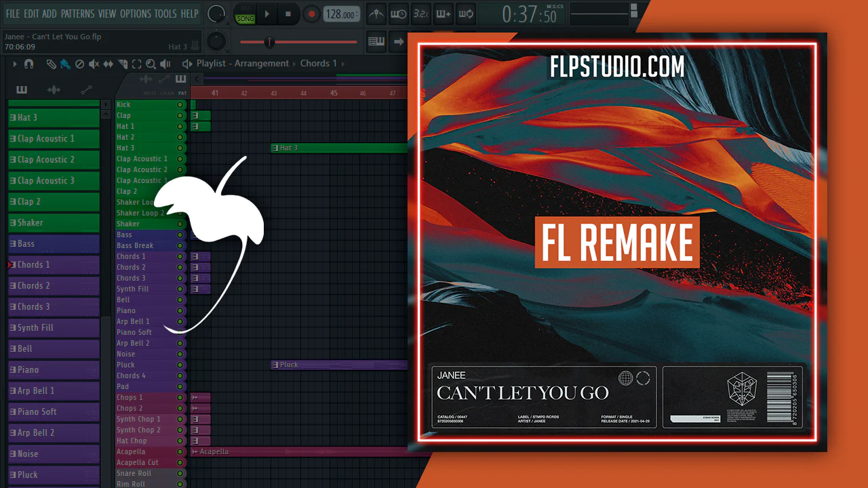
Task: Open the OPTIONS menu
Action: tap(136, 14)
